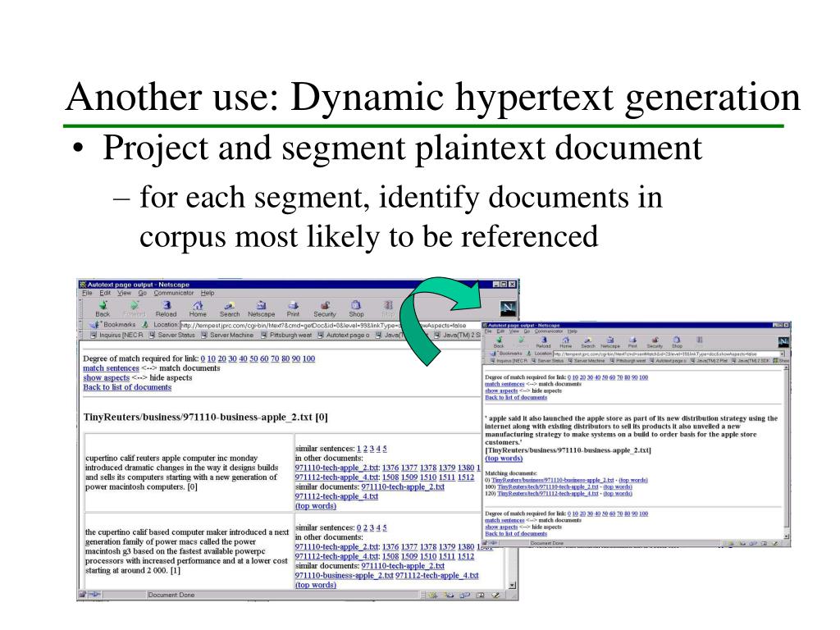Click quoted sentence 'apple said it also launched' in small window
840x630 pixels.
click(631, 430)
